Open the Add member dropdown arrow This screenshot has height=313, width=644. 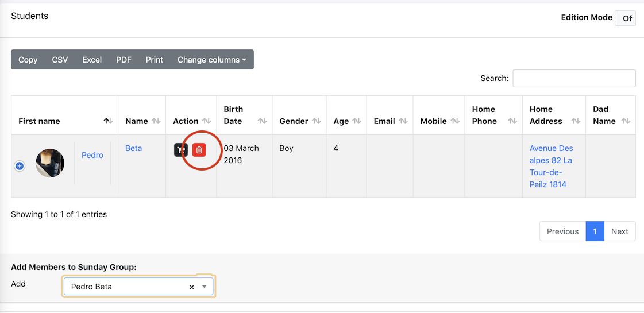click(x=204, y=287)
